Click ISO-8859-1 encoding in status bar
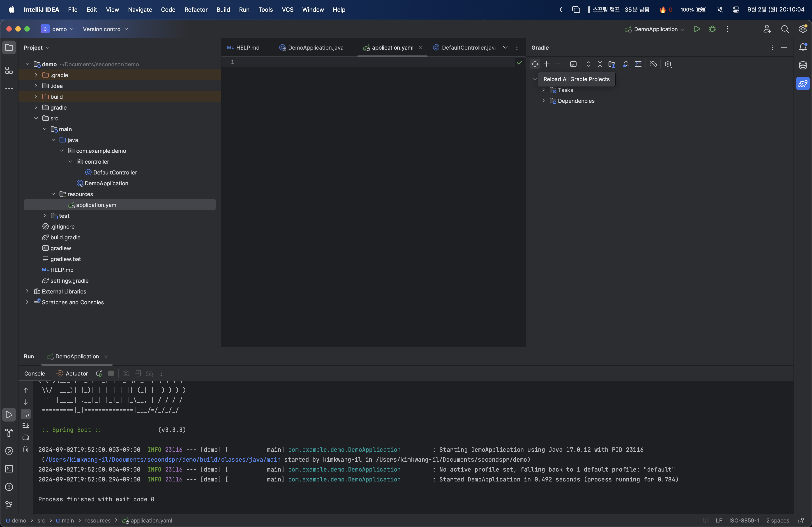The width and height of the screenshot is (812, 527). (x=744, y=520)
